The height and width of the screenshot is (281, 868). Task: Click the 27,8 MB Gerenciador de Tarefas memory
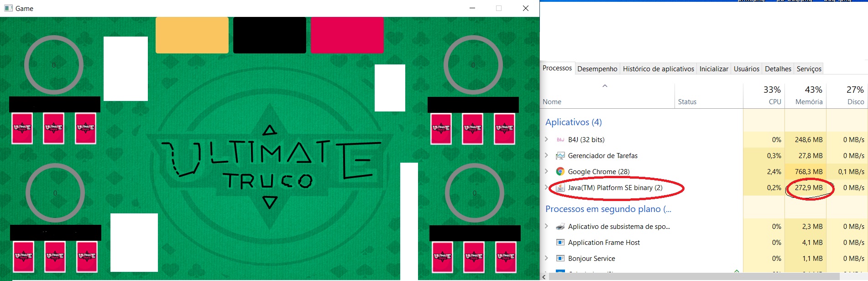tap(810, 156)
